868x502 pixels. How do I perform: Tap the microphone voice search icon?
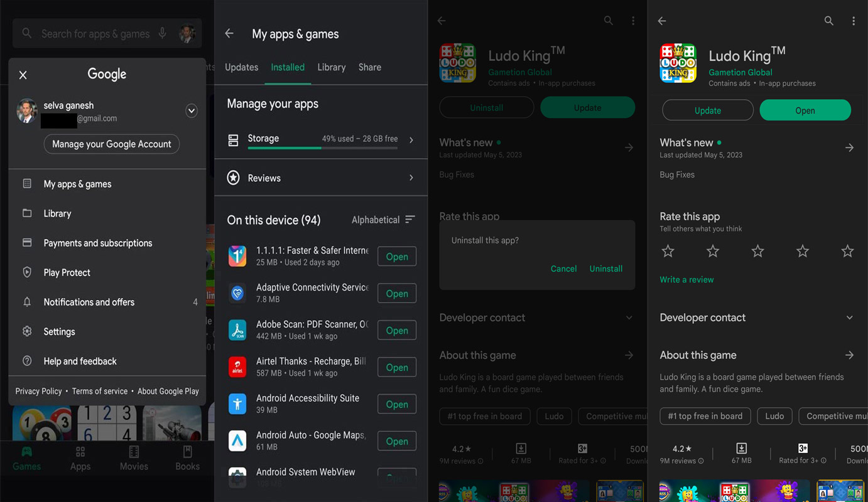163,33
